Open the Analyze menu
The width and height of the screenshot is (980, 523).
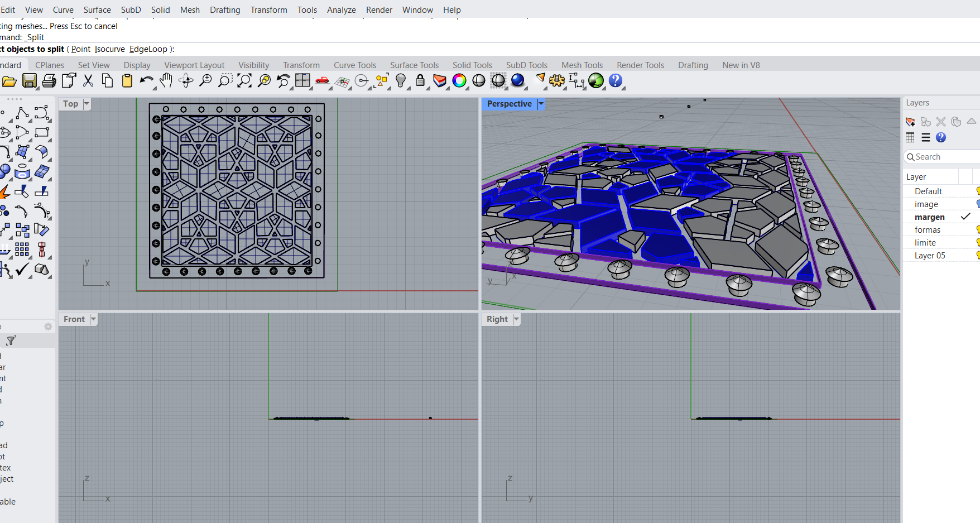[x=341, y=10]
